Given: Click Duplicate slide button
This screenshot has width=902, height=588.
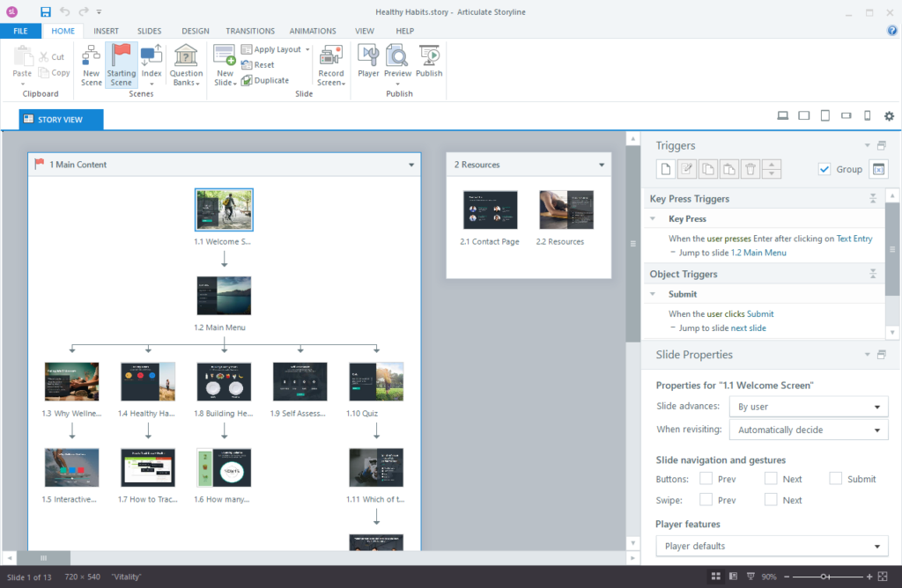Looking at the screenshot, I should pos(265,80).
